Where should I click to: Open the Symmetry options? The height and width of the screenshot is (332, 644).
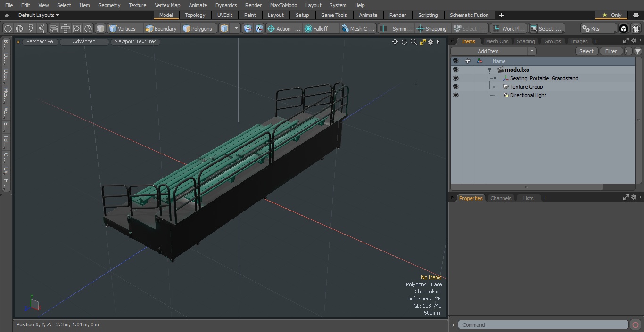pos(397,29)
